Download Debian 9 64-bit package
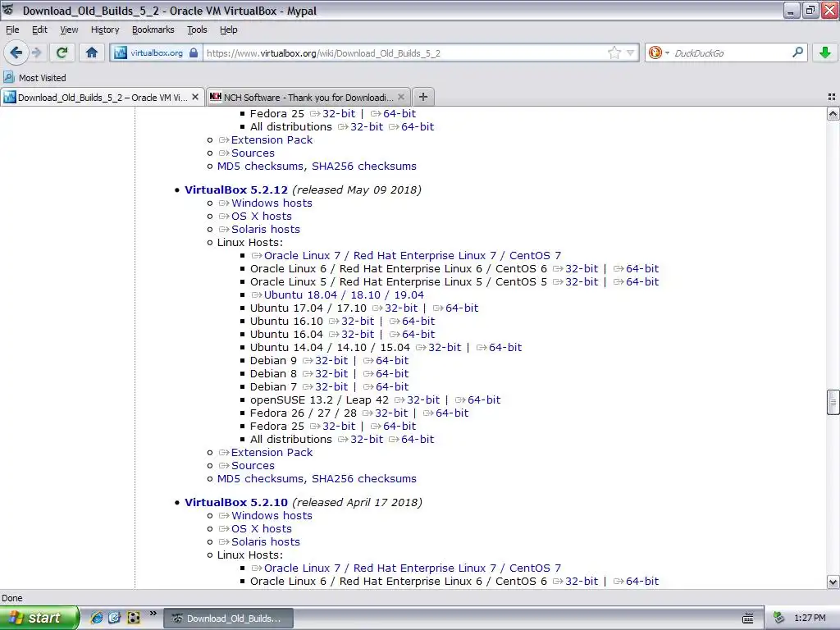 click(392, 361)
